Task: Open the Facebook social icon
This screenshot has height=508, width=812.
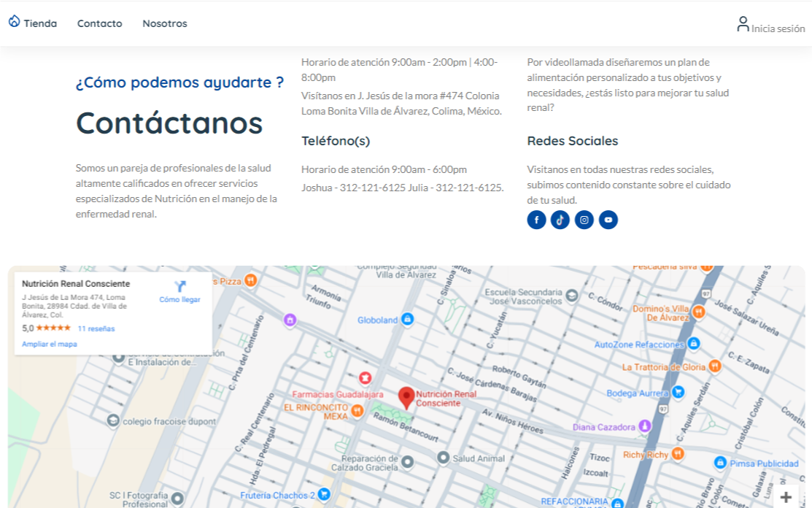Action: point(536,220)
